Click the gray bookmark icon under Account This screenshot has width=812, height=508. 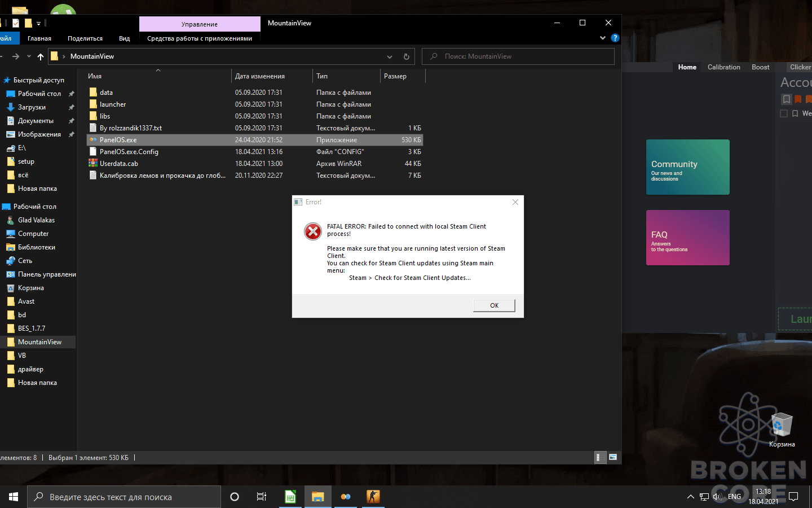787,99
